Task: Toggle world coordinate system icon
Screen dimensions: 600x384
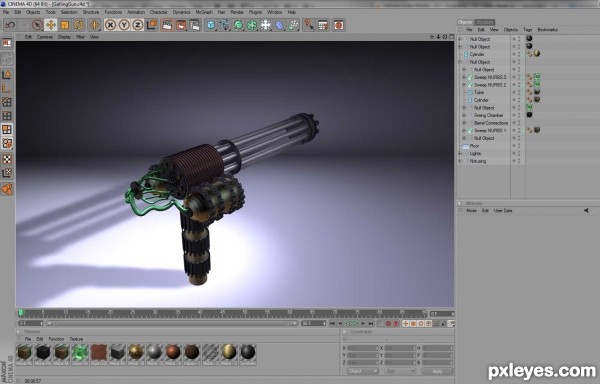Action: (x=152, y=25)
